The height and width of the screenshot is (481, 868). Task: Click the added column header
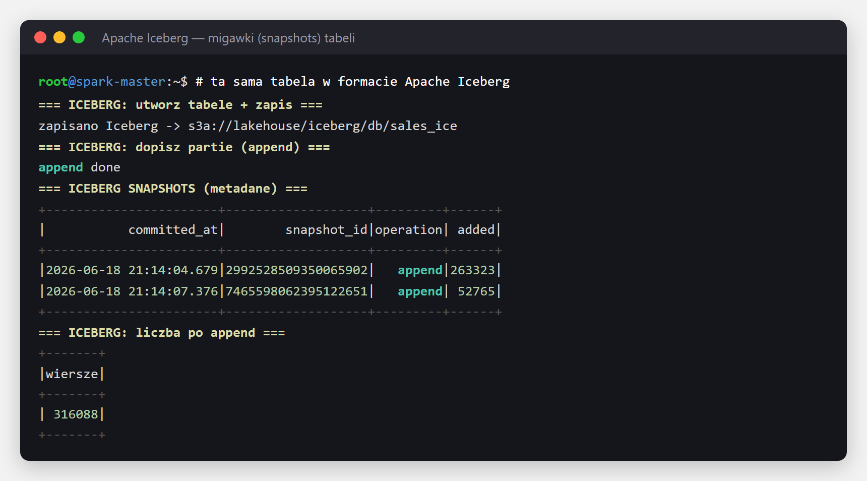476,230
